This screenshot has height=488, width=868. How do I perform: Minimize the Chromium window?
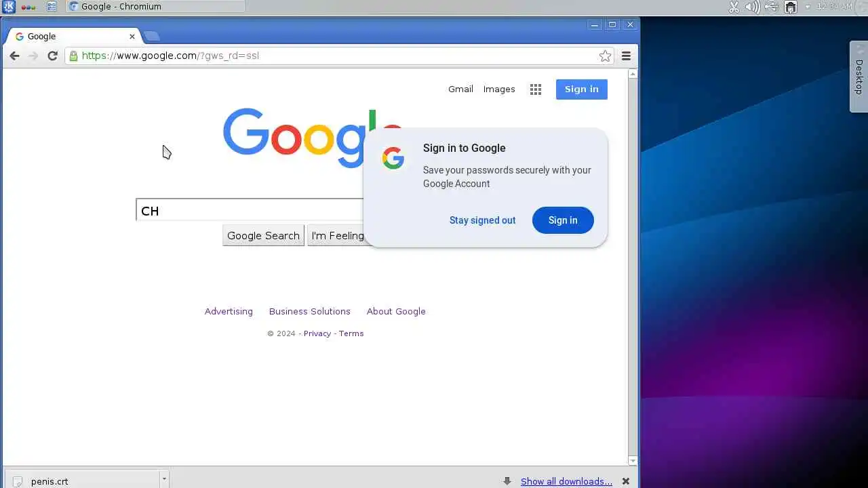[595, 24]
